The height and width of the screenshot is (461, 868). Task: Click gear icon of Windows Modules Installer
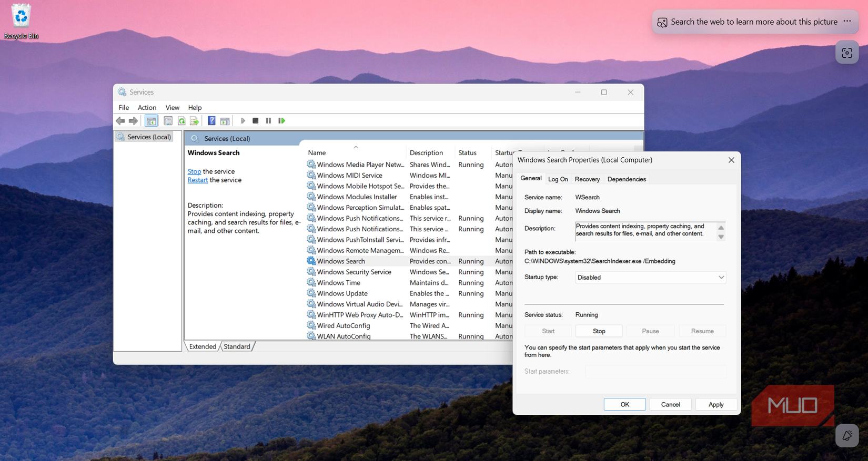[311, 197]
